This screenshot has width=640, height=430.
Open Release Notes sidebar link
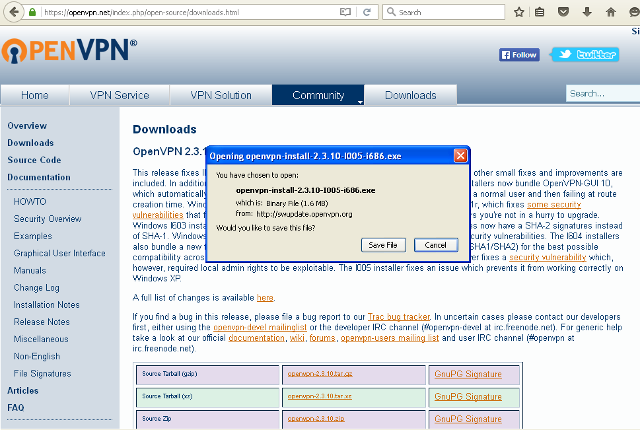(42, 322)
